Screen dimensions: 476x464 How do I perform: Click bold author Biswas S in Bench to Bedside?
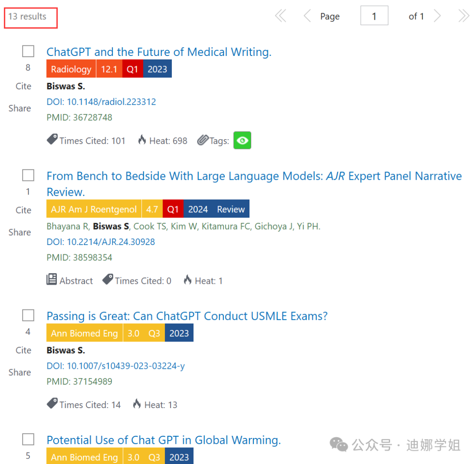point(111,226)
